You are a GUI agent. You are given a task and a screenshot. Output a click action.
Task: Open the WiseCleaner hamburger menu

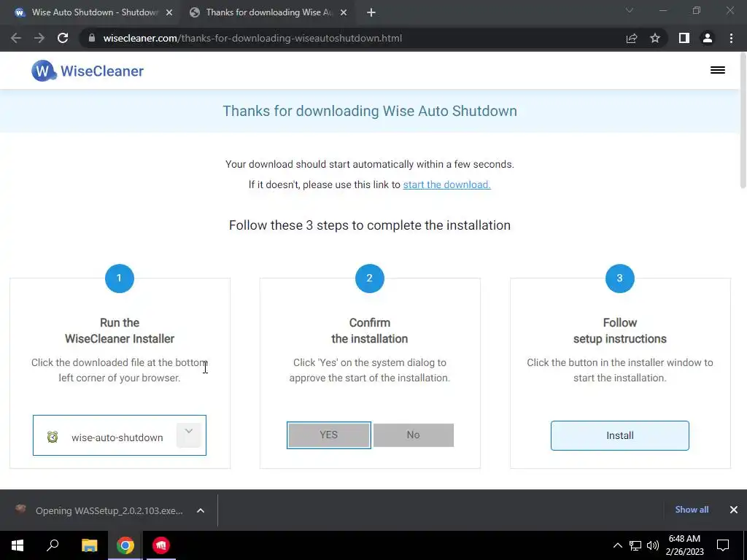[x=718, y=70]
